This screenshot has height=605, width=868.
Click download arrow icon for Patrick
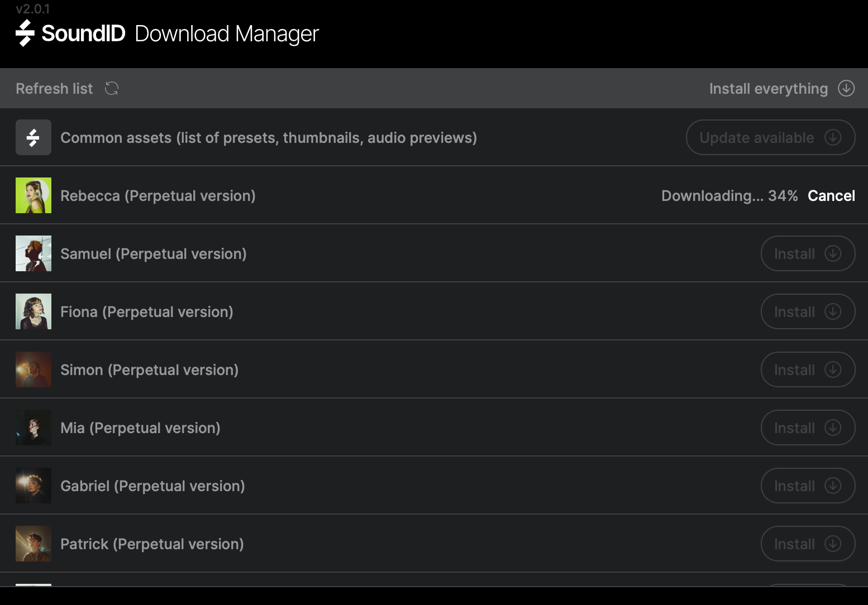click(x=833, y=544)
